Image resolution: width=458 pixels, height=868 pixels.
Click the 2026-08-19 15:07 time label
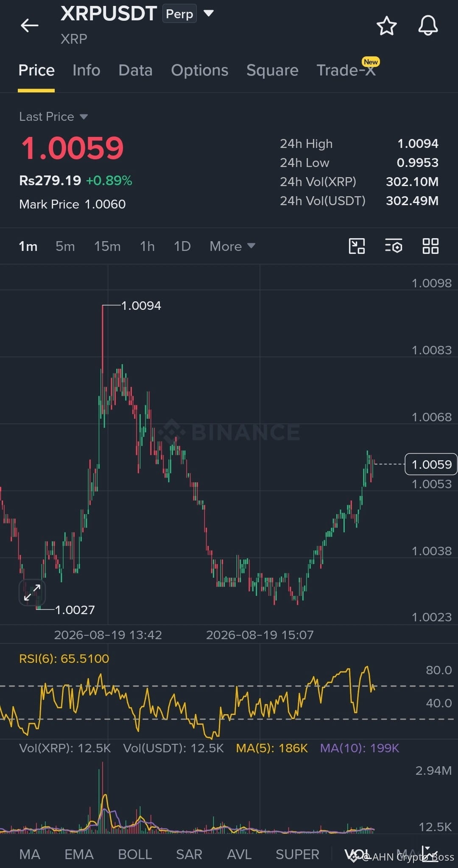tap(260, 635)
